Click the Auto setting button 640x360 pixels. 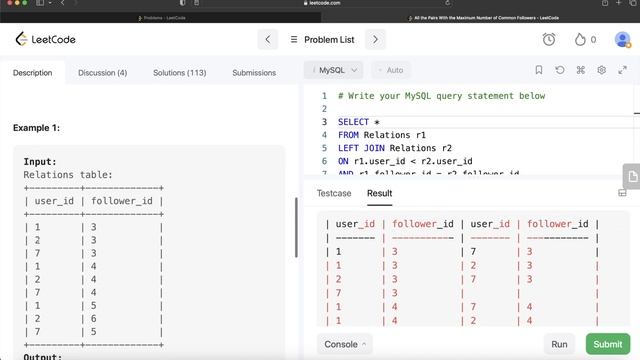tap(391, 70)
